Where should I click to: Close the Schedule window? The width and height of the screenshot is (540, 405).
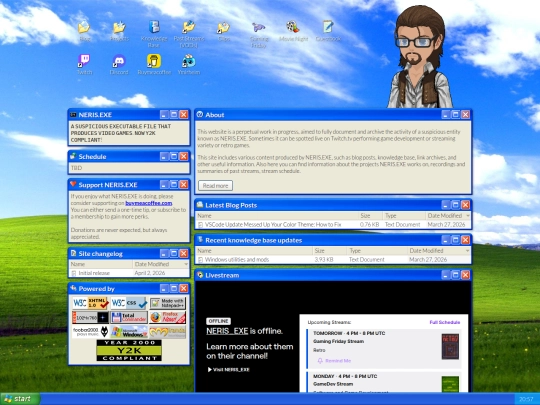pyautogui.click(x=184, y=156)
